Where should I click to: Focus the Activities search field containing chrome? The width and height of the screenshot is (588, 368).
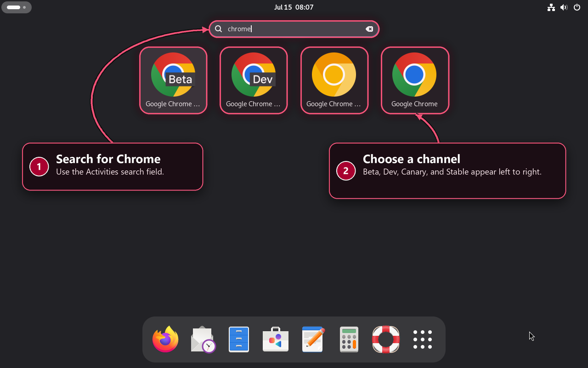tap(294, 29)
